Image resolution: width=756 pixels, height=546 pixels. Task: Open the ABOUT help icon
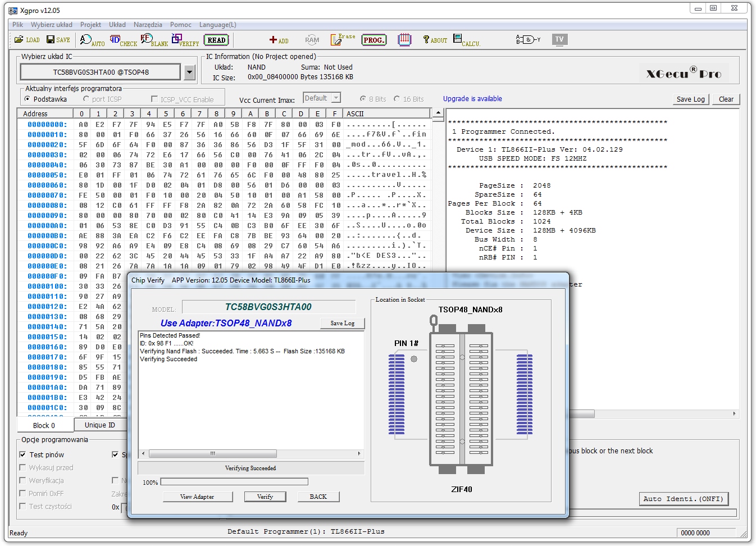click(435, 40)
